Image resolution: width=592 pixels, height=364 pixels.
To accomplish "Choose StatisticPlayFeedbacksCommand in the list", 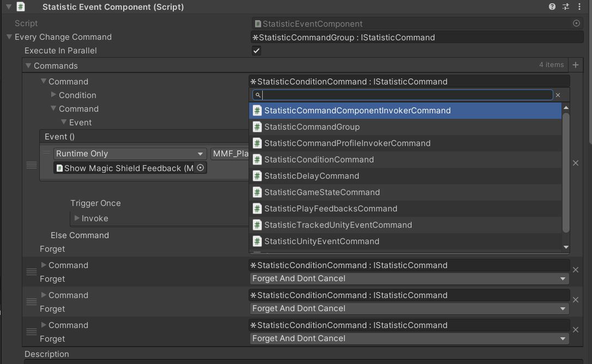I will tap(330, 209).
